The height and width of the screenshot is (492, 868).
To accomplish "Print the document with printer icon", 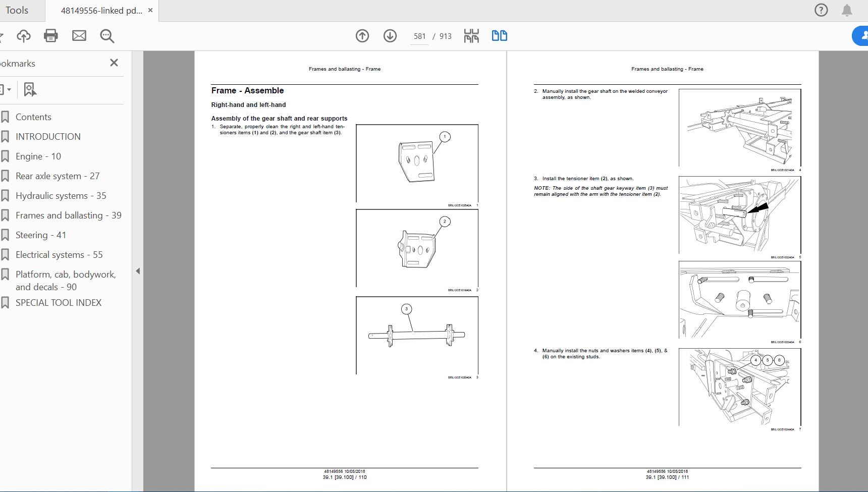I will click(x=51, y=36).
